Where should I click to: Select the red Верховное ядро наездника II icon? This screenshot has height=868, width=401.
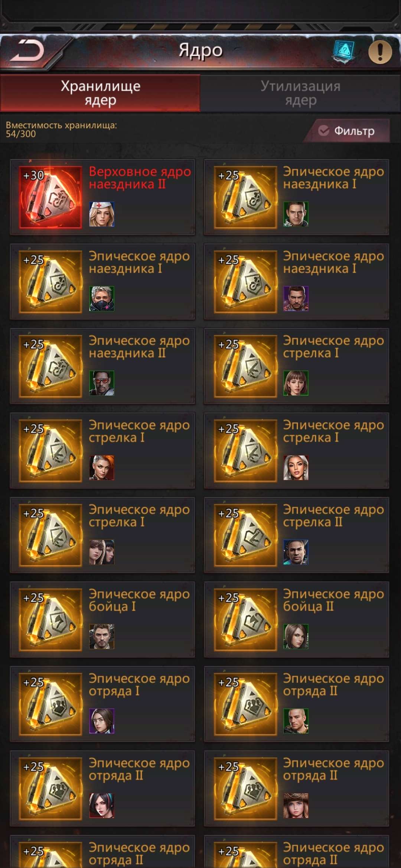pos(50,197)
